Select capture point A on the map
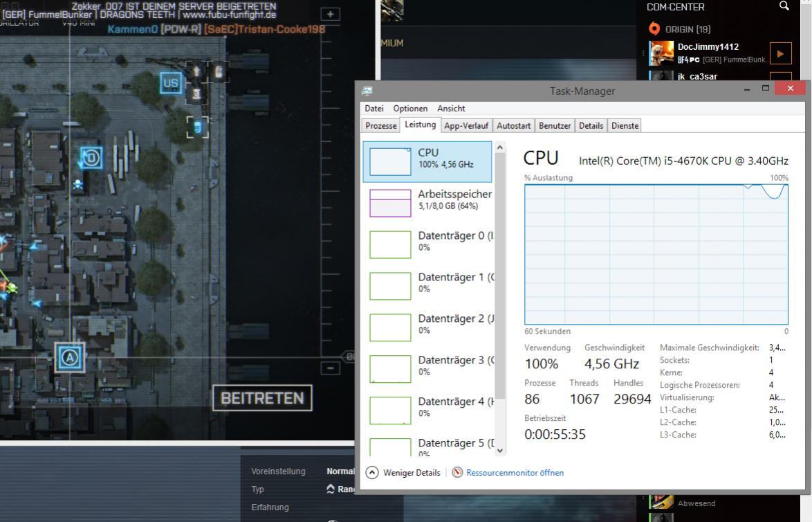 coord(70,357)
